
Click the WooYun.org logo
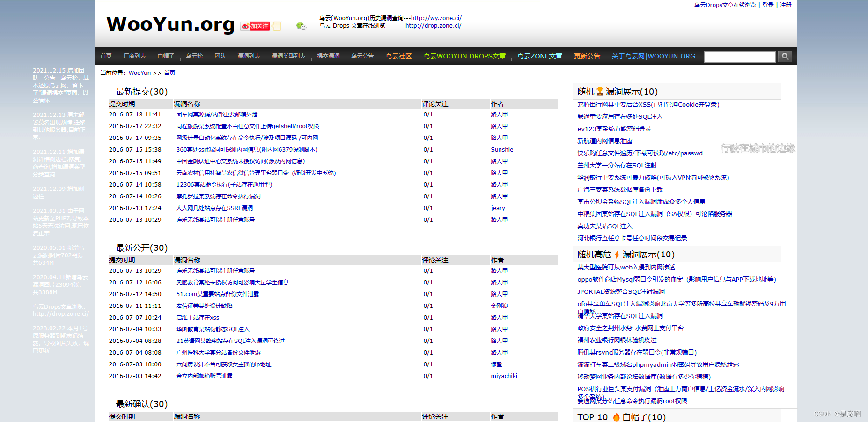pyautogui.click(x=170, y=24)
